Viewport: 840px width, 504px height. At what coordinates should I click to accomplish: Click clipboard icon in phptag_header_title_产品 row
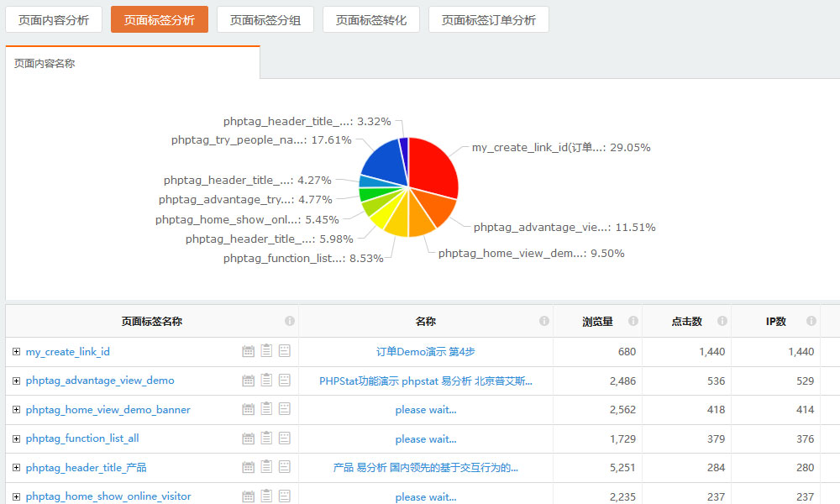point(266,466)
